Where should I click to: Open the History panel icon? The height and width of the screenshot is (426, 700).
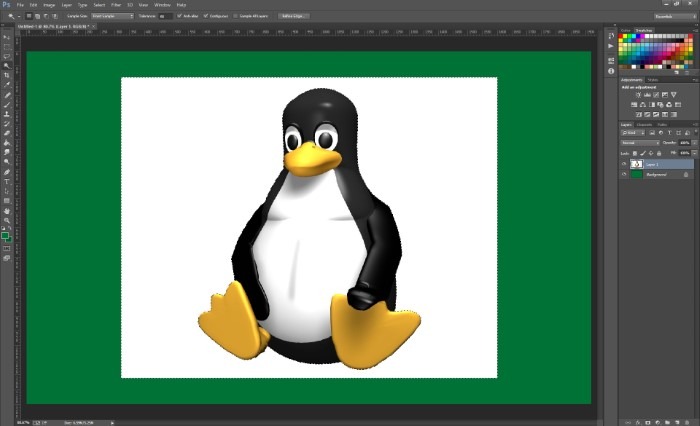[x=611, y=36]
